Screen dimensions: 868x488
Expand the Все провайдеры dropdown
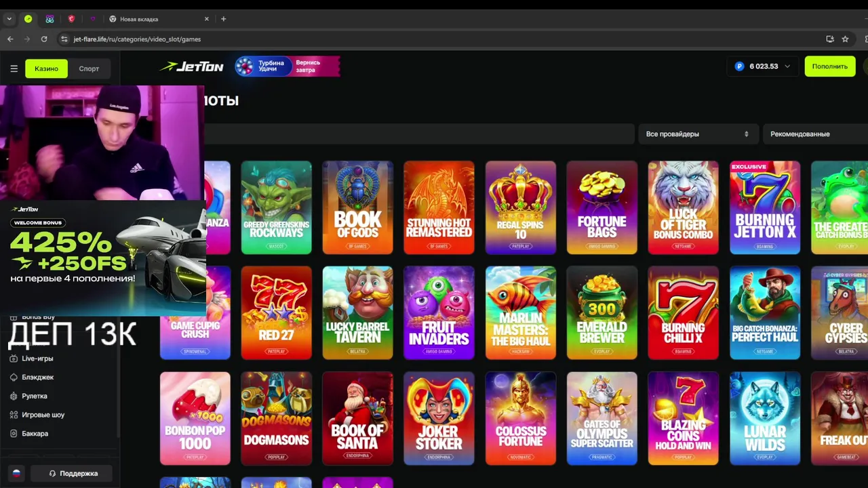click(697, 134)
